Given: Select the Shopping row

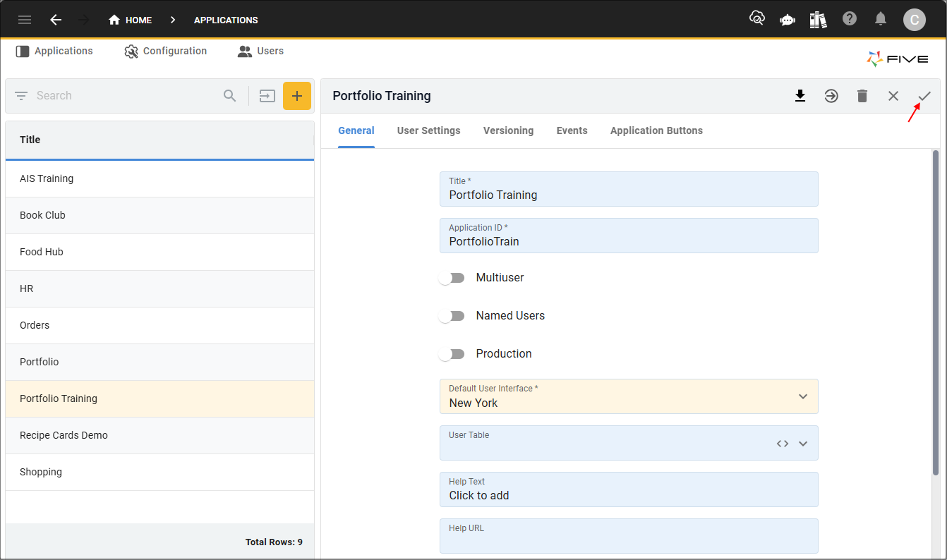Looking at the screenshot, I should point(159,472).
